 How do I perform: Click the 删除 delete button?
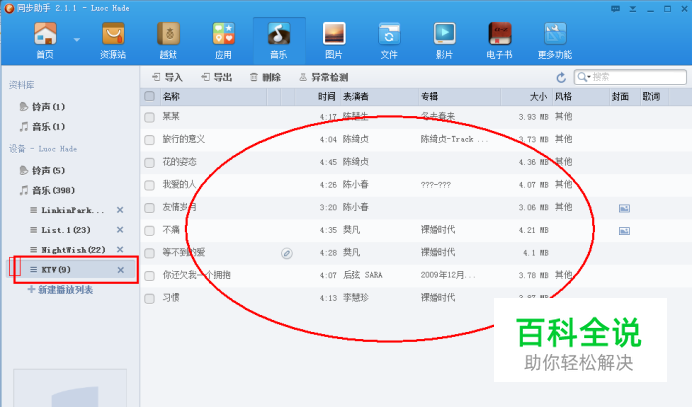coord(265,77)
